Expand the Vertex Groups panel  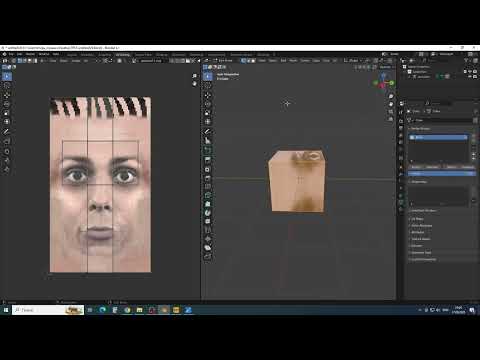[x=420, y=129]
